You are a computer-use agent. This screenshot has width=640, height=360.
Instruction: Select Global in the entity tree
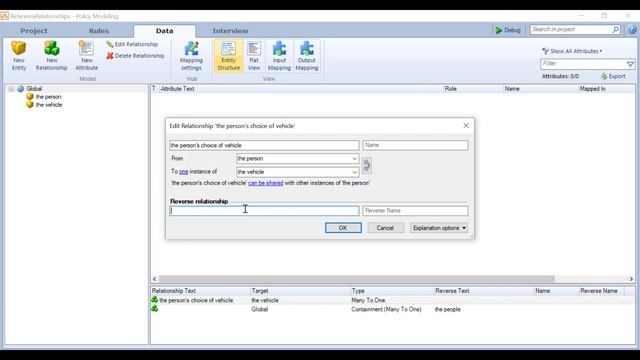coord(34,89)
